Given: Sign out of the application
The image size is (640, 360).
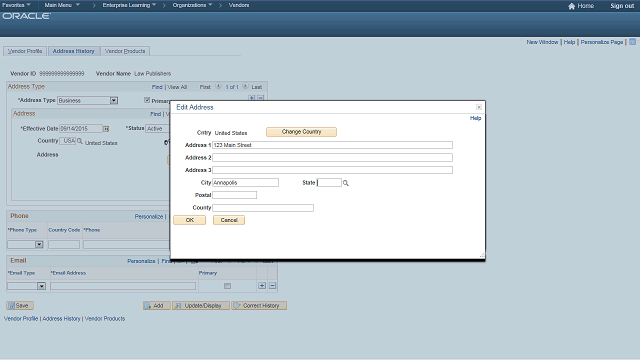Looking at the screenshot, I should (x=622, y=6).
